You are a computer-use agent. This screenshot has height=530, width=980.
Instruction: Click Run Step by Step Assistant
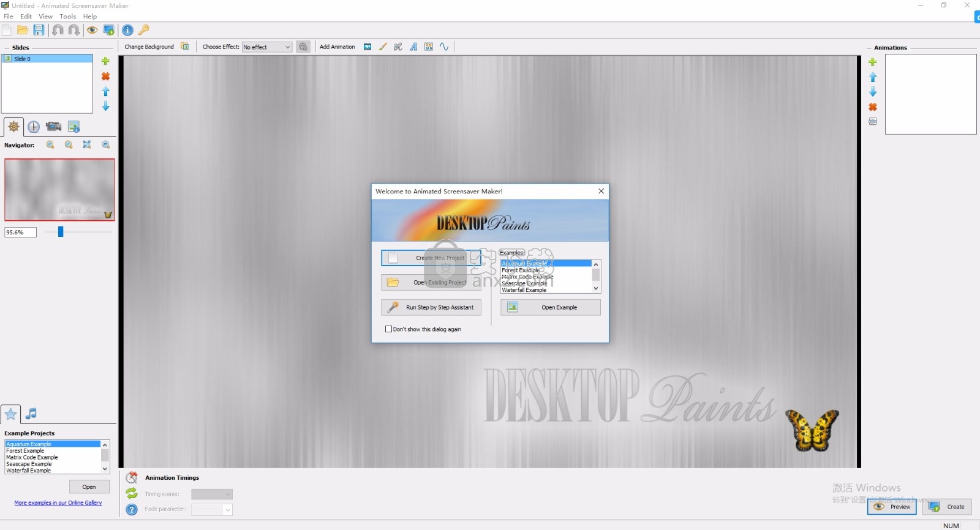pyautogui.click(x=431, y=307)
